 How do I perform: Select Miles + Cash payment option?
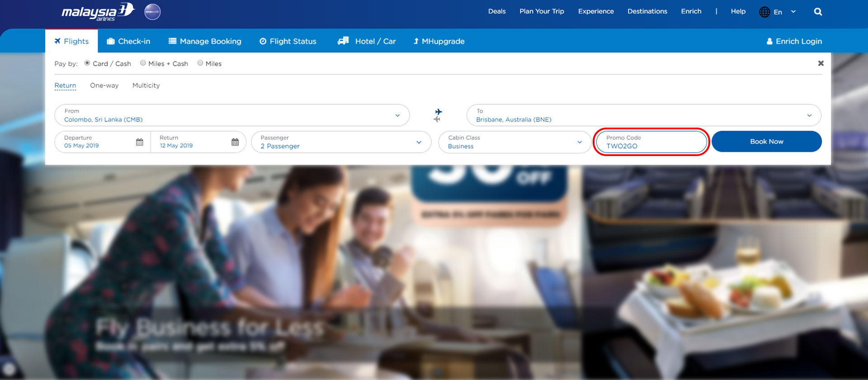(x=143, y=63)
